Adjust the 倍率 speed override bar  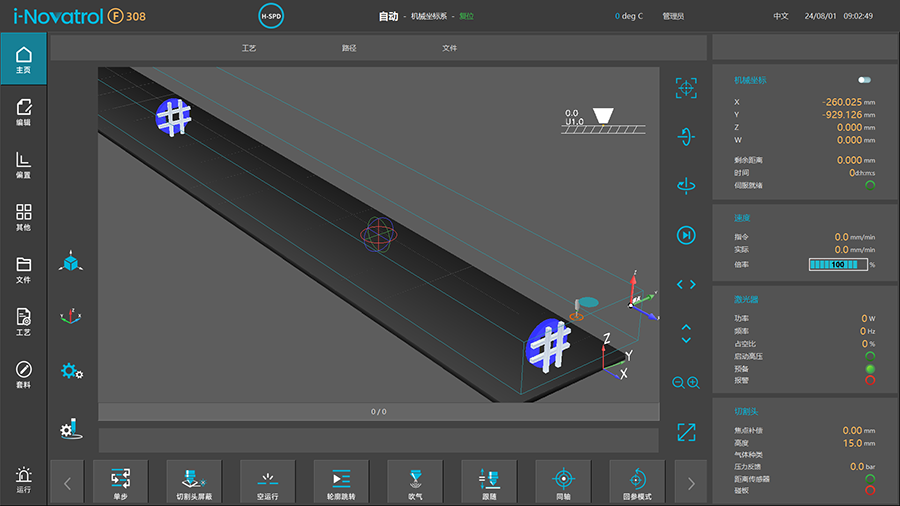click(x=836, y=265)
